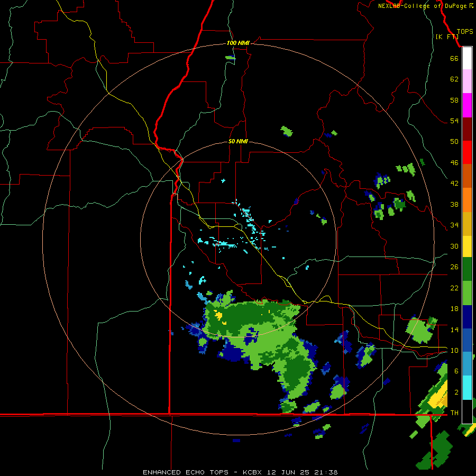The height and width of the screenshot is (476, 476).
Task: Click the legend value '18'
Action: pyautogui.click(x=454, y=309)
